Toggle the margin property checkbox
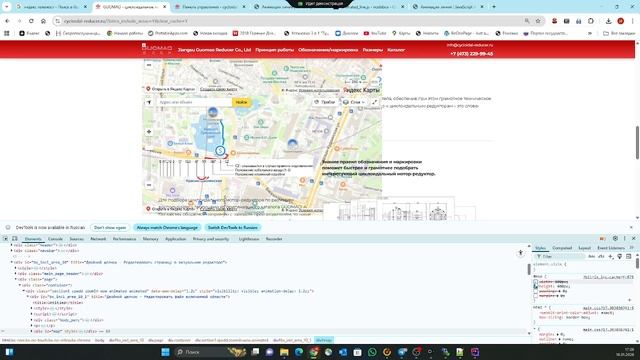The image size is (640, 360). click(x=536, y=296)
